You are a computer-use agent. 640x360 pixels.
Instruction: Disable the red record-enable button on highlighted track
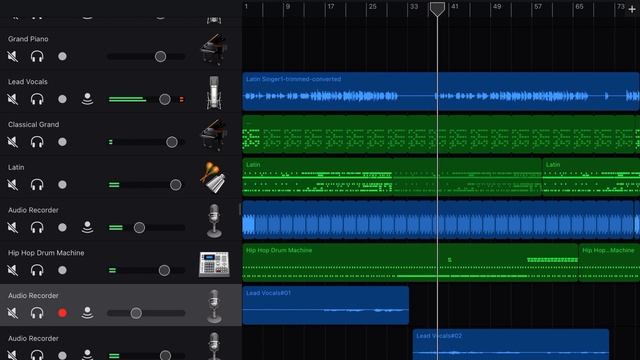click(62, 313)
